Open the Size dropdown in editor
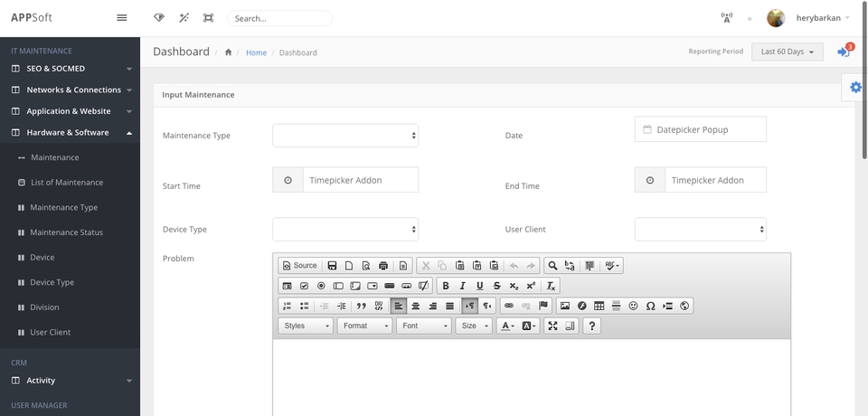This screenshot has height=416, width=868. click(x=474, y=326)
